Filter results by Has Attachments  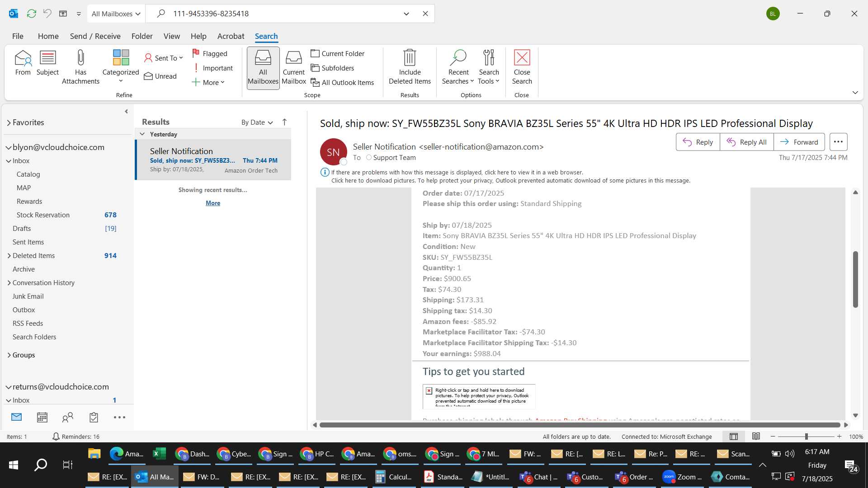pyautogui.click(x=80, y=67)
